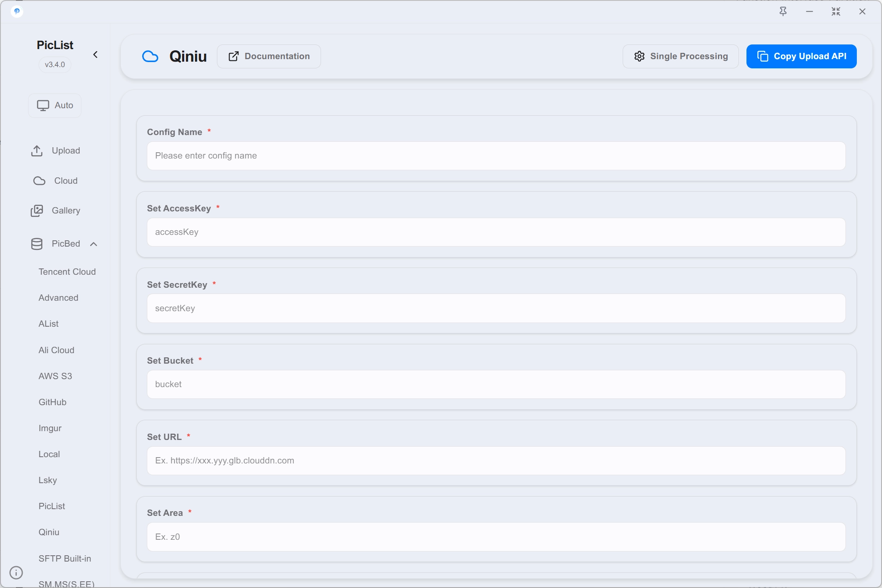Select GitHub picbed

click(x=52, y=402)
